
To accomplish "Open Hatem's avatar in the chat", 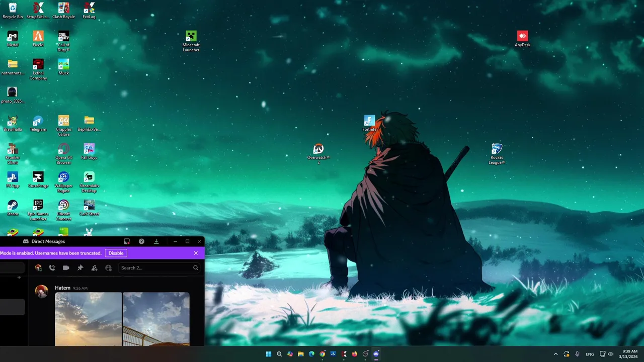I will (x=41, y=291).
